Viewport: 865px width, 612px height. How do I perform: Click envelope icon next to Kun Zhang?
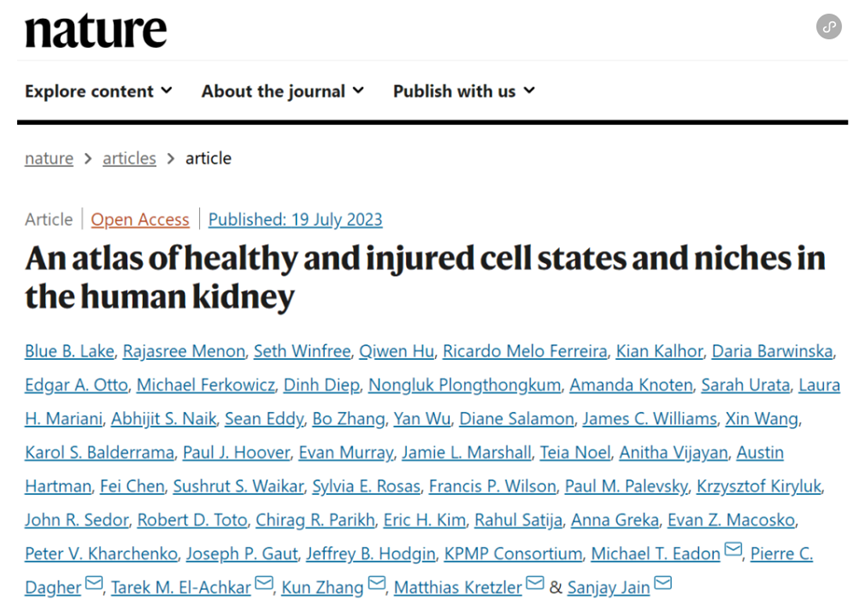point(376,583)
